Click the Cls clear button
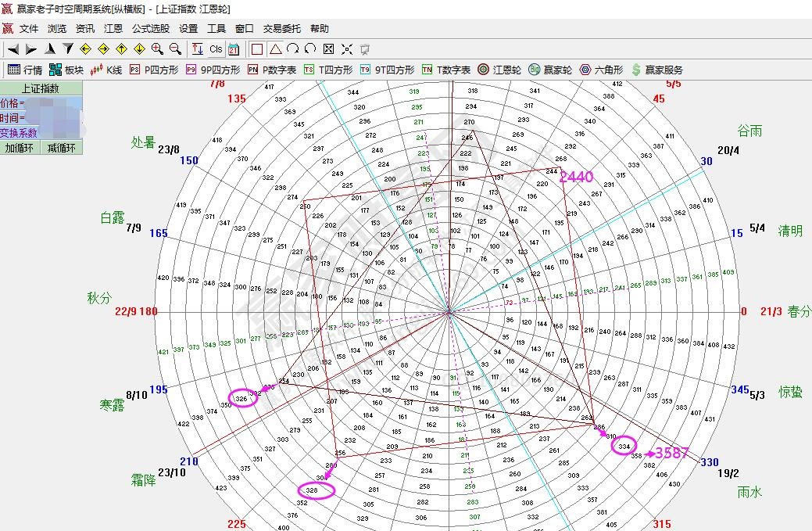This screenshot has height=531, width=812. click(216, 48)
